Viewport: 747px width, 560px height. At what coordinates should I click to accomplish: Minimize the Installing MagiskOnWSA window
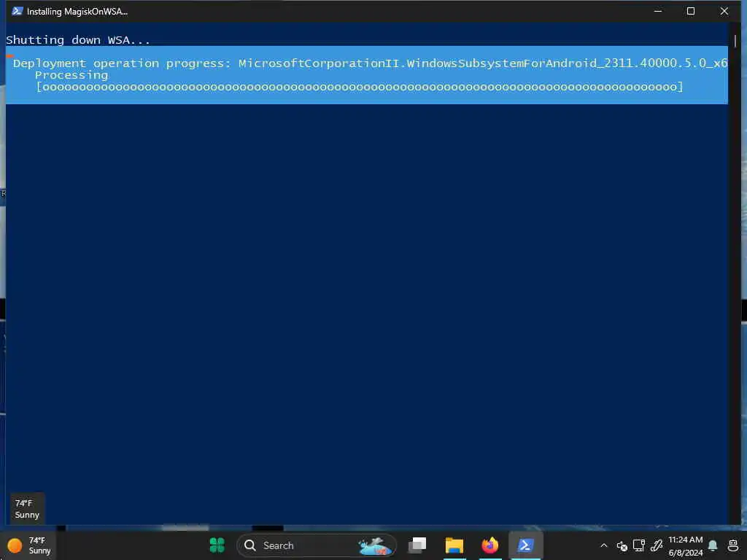click(x=658, y=11)
